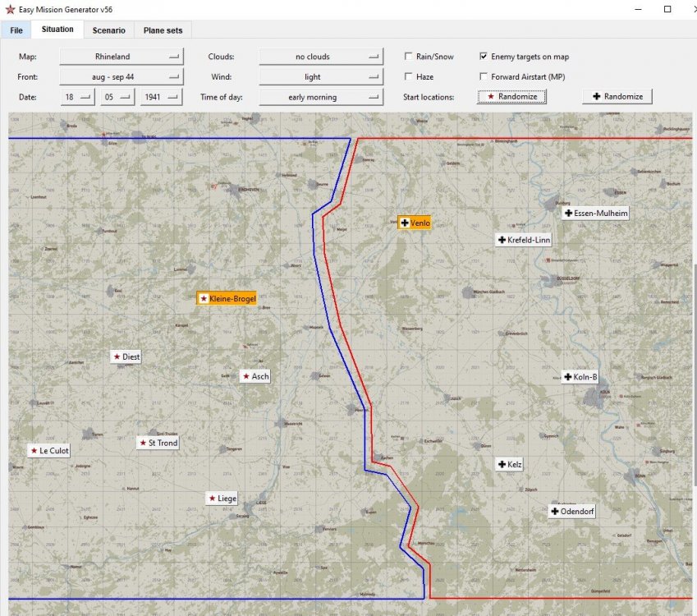Choose the Odendorf airfield marker
The height and width of the screenshot is (616, 697).
tap(572, 511)
